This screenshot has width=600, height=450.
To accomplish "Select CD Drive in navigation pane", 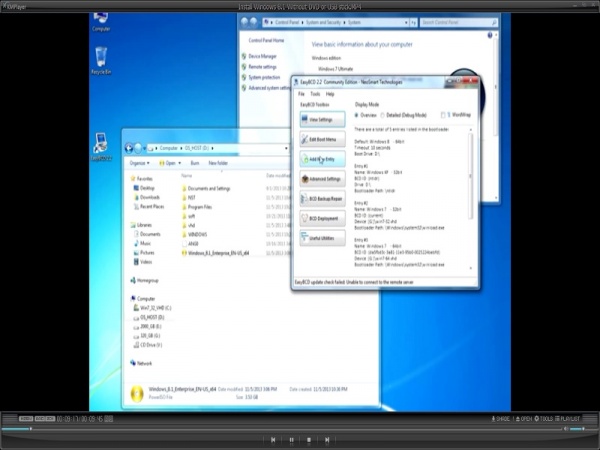I will coord(148,345).
